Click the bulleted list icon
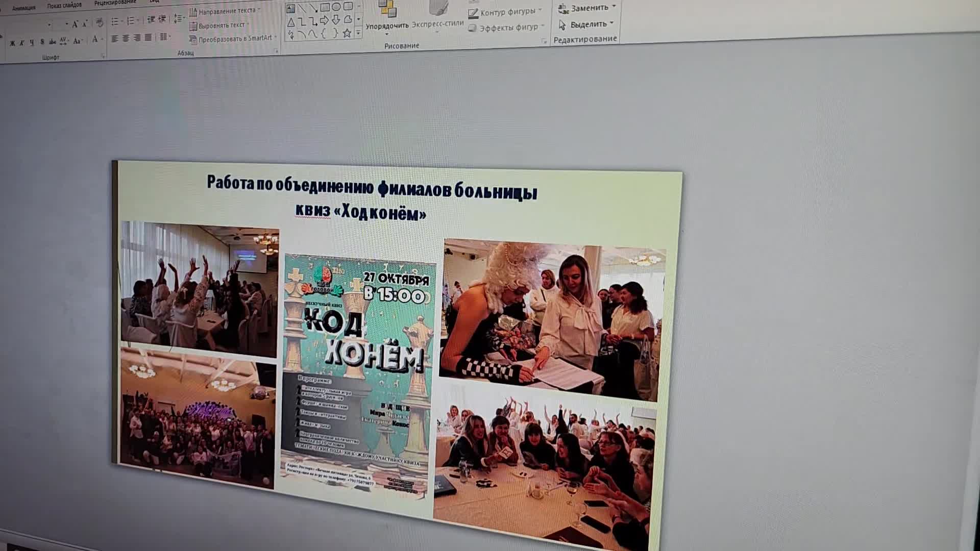Viewport: 980px width, 551px height. 115,21
